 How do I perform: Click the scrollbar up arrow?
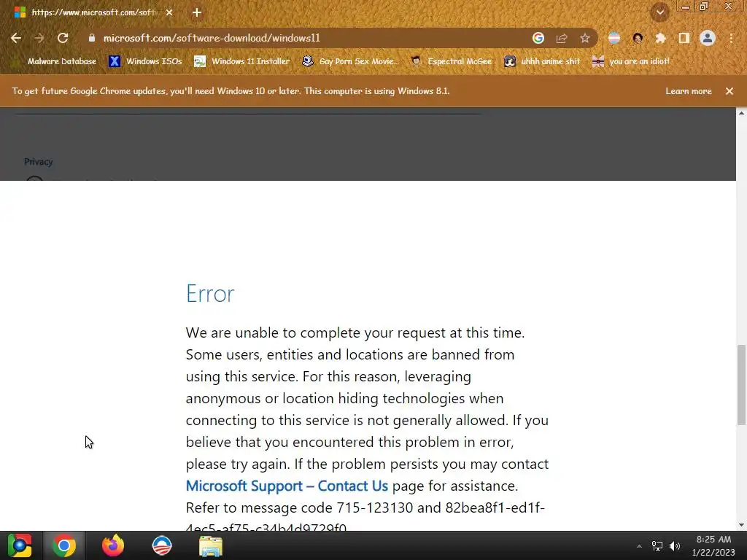coord(741,113)
